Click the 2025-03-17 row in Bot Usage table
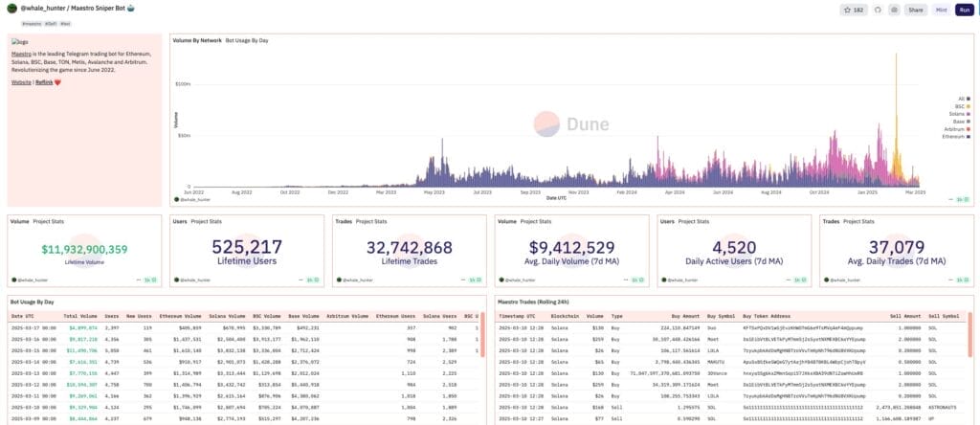 pos(244,326)
